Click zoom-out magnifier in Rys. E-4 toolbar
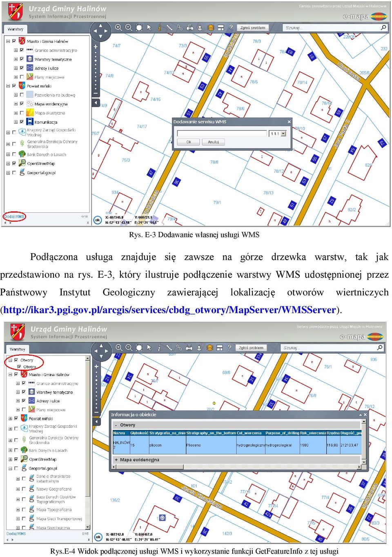This screenshot has height=557, width=392. 129,348
